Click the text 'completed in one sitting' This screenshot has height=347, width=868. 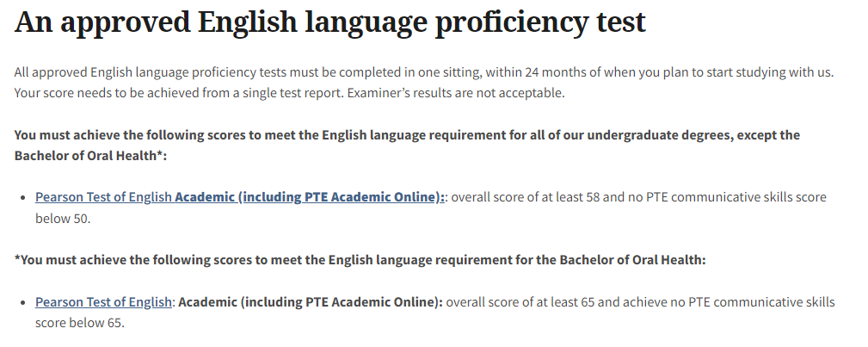(410, 72)
